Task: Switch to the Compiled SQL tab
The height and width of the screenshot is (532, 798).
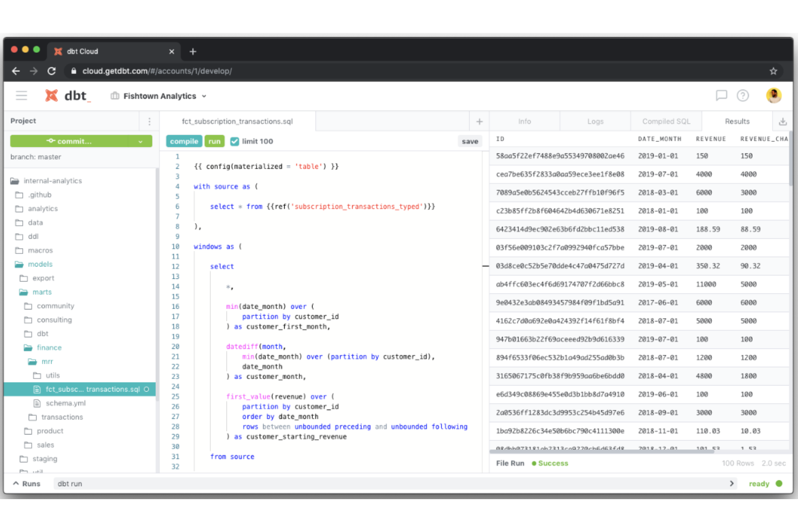Action: 666,121
